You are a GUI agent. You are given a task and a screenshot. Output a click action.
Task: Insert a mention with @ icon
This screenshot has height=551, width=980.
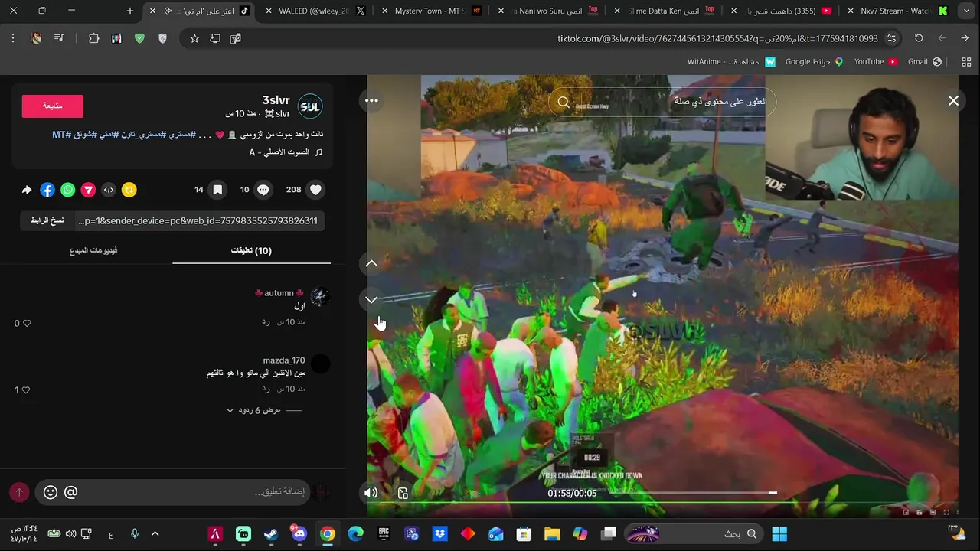coord(70,492)
